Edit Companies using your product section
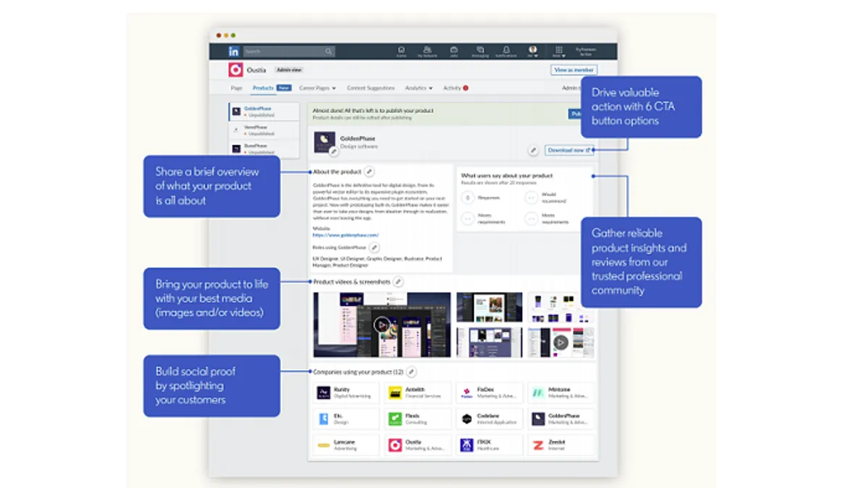 coord(411,372)
